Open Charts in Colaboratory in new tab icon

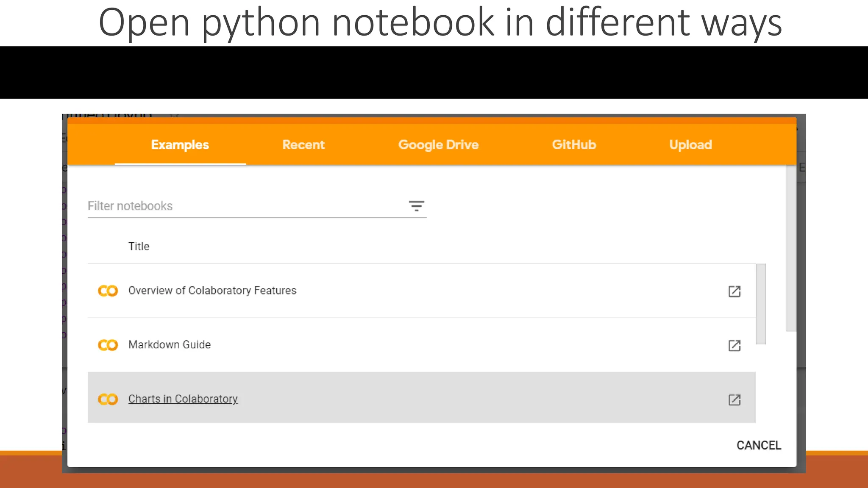click(734, 400)
